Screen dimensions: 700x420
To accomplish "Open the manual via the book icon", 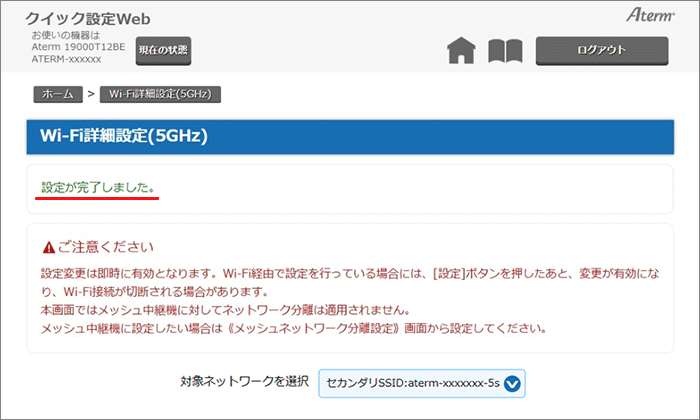I will tap(505, 51).
